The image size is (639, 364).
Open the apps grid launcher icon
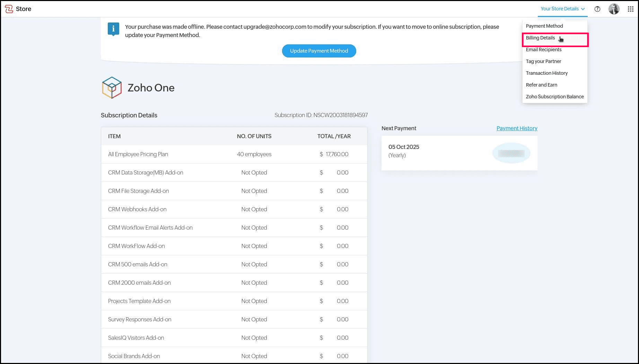click(630, 9)
